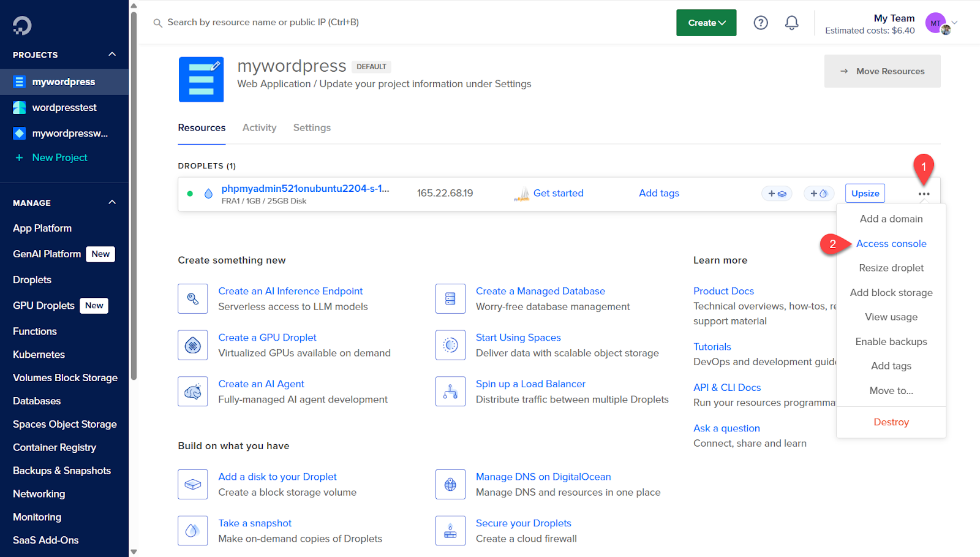Open the My Team account dropdown
The height and width of the screenshot is (557, 980).
tap(954, 23)
